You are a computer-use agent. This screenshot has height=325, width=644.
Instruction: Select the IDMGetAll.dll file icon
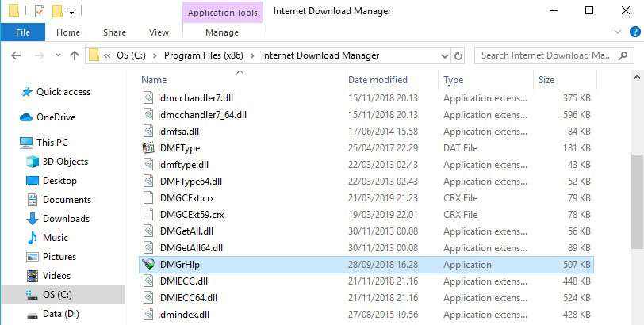pos(148,231)
